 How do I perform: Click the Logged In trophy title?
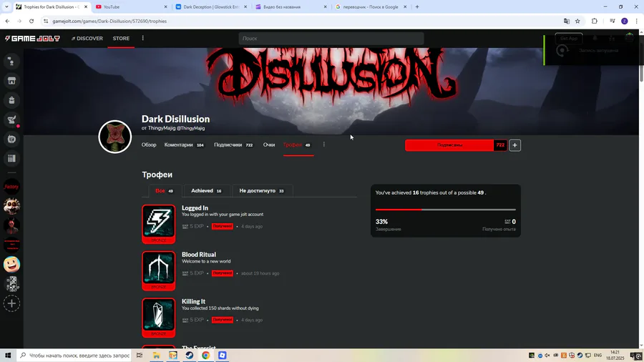(x=195, y=208)
